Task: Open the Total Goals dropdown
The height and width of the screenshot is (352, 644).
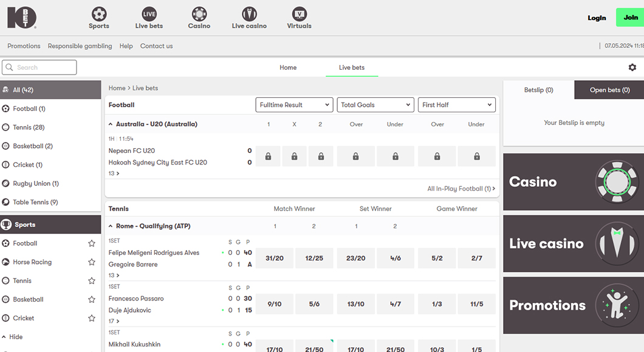Action: (375, 105)
